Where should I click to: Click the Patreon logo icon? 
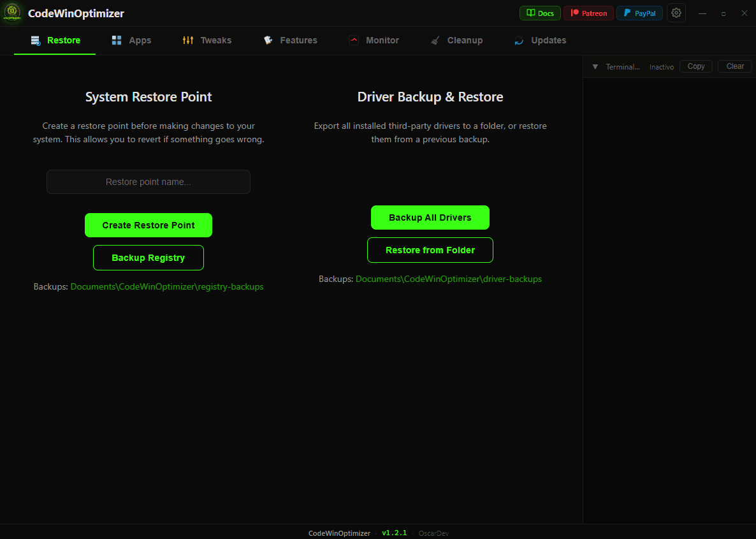coord(575,13)
